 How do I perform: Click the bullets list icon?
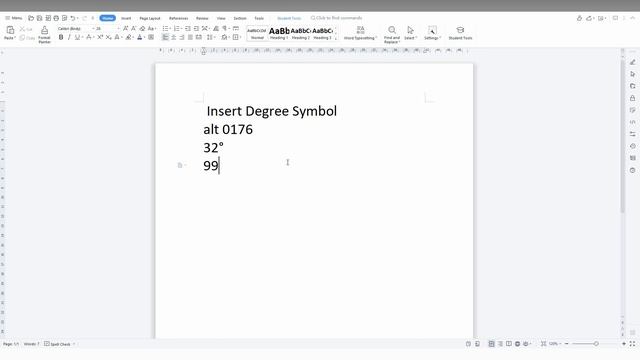point(166,29)
